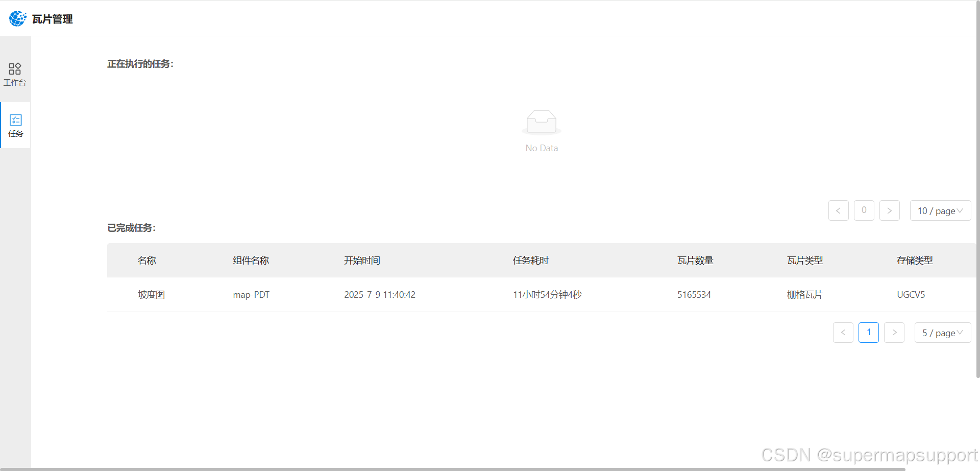The image size is (980, 471).
Task: Click the 已完成任务 heading
Action: click(x=132, y=228)
